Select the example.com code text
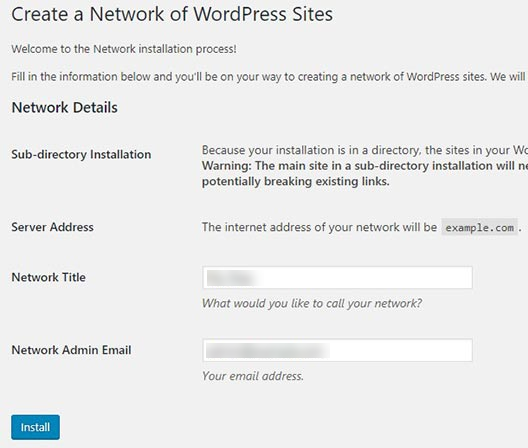Screen dimensions: 528x448 click(480, 228)
